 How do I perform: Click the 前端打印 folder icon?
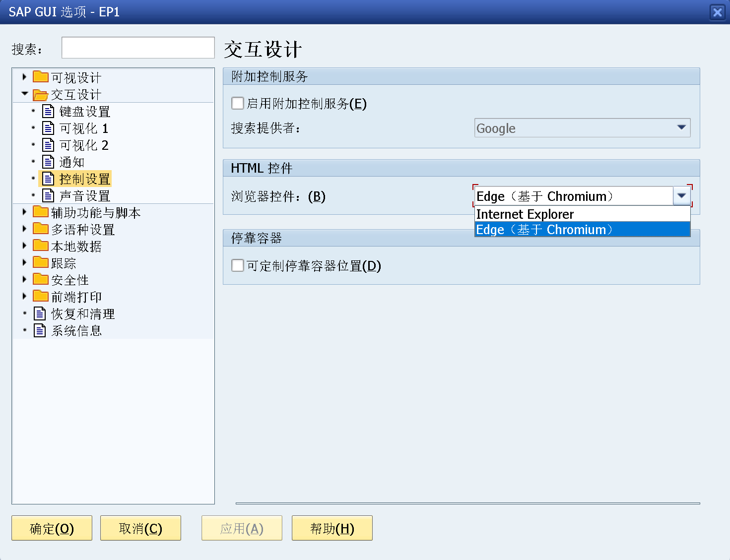(x=41, y=296)
